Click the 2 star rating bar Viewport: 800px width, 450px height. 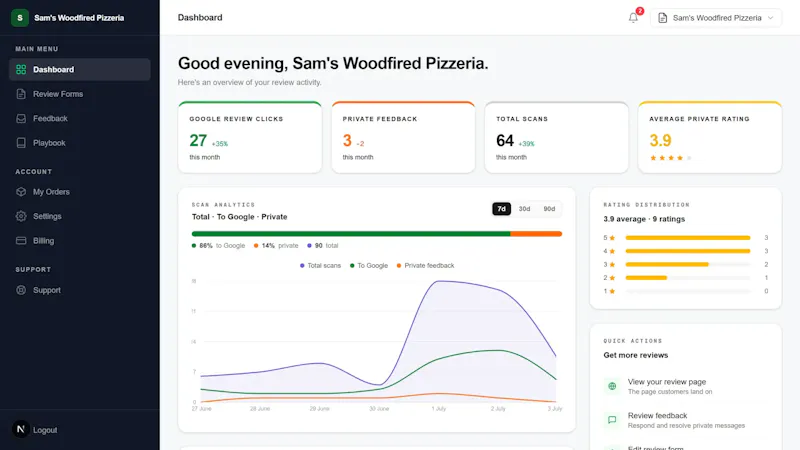(646, 278)
